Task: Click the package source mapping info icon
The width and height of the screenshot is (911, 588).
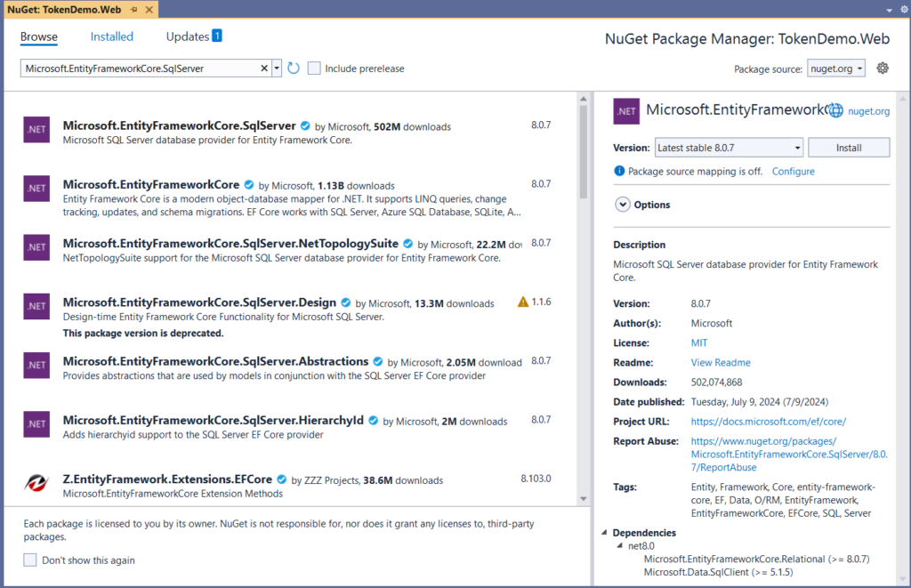Action: click(619, 171)
